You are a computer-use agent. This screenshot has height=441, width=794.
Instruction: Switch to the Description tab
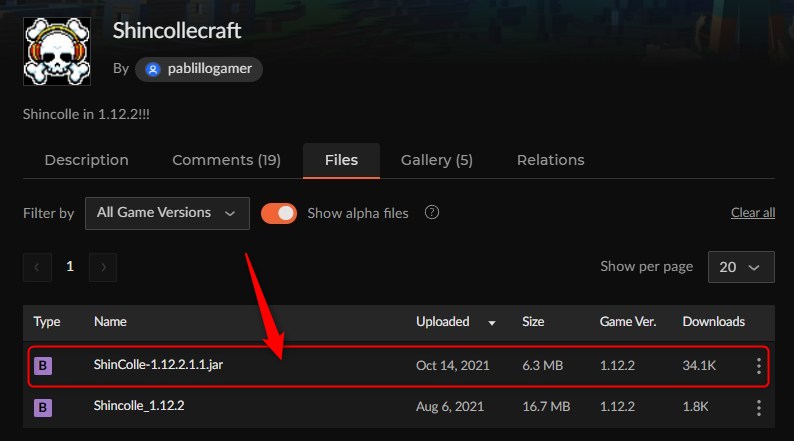click(87, 160)
